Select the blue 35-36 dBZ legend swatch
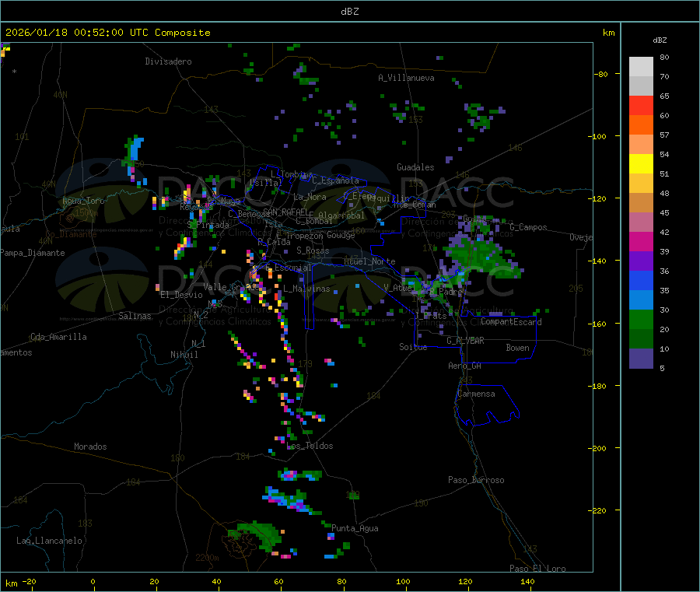Image resolution: width=700 pixels, height=592 pixels. (641, 280)
